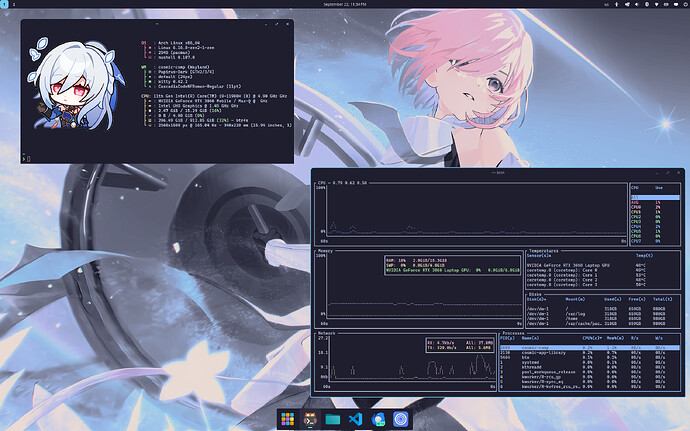
Task: Select NVIDIA GeForce RTX 3060 Laptop GPU sensor row
Action: click(x=603, y=265)
